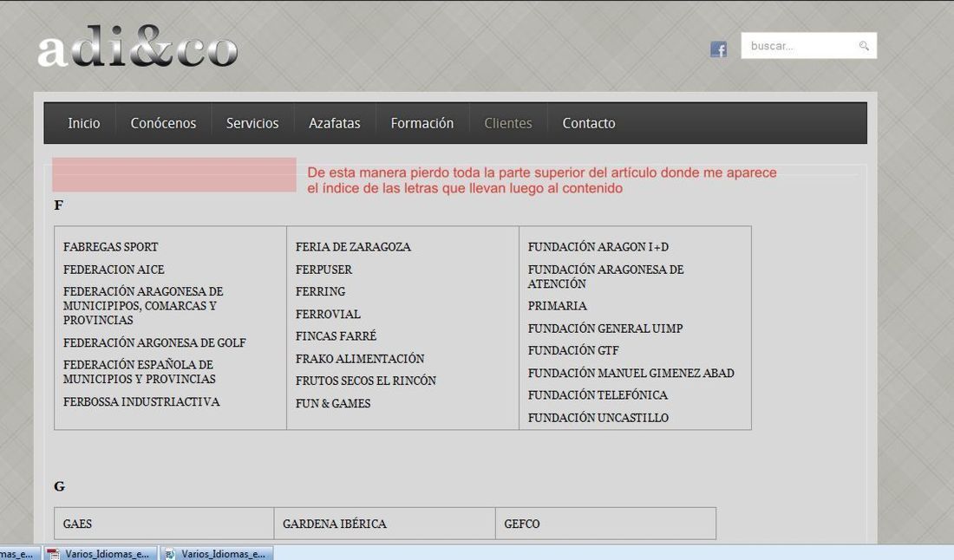The width and height of the screenshot is (954, 560).
Task: Select the G section heading
Action: click(59, 485)
